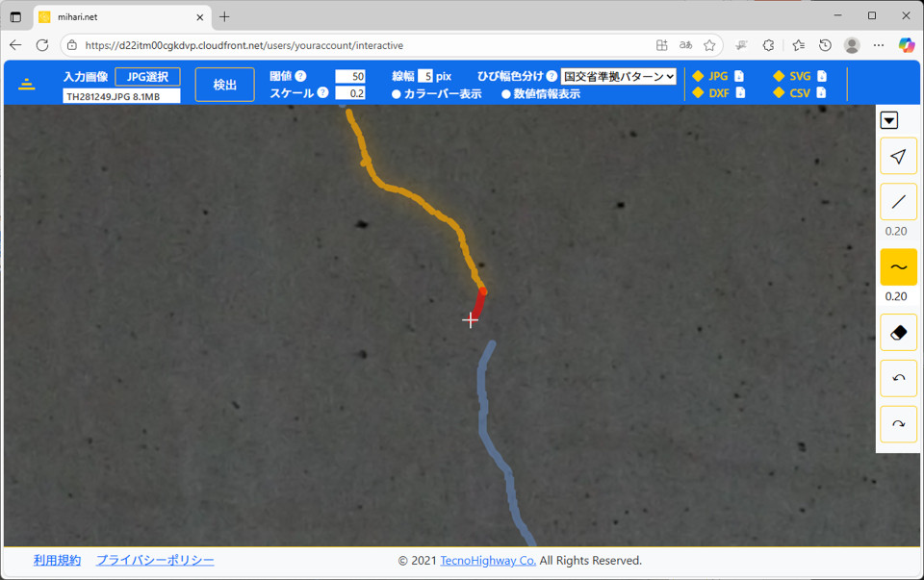Select the pointer arrow tool
The width and height of the screenshot is (924, 580).
pos(898,157)
